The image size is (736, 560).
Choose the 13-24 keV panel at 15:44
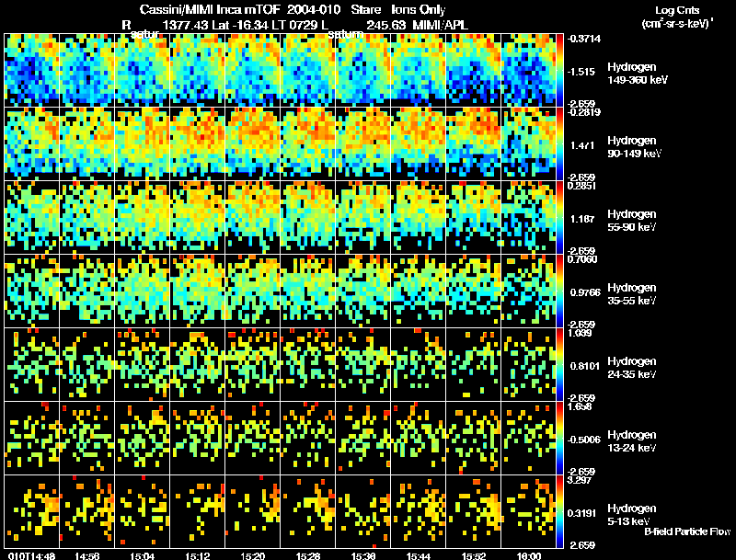coord(419,438)
